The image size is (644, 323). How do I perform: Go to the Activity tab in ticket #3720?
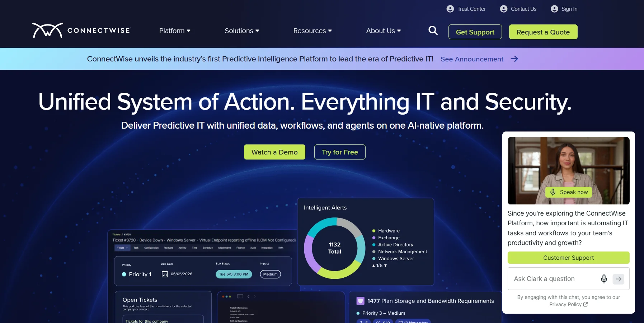183,248
